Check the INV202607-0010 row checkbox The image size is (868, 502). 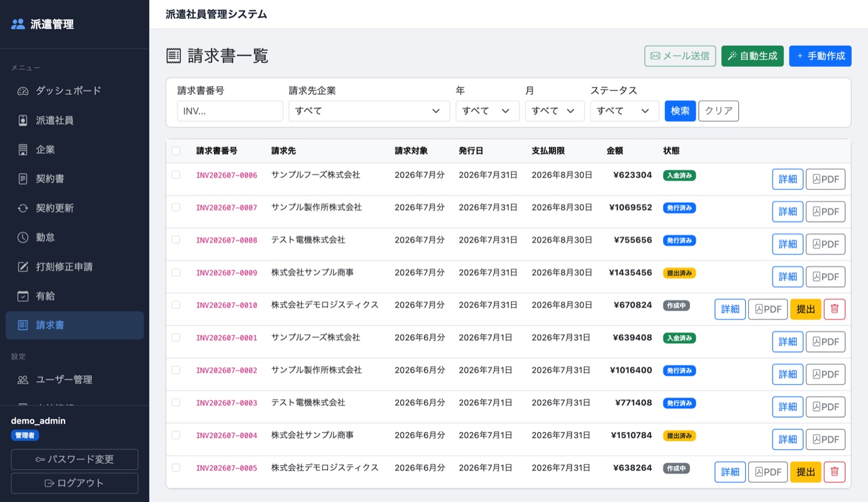click(176, 305)
